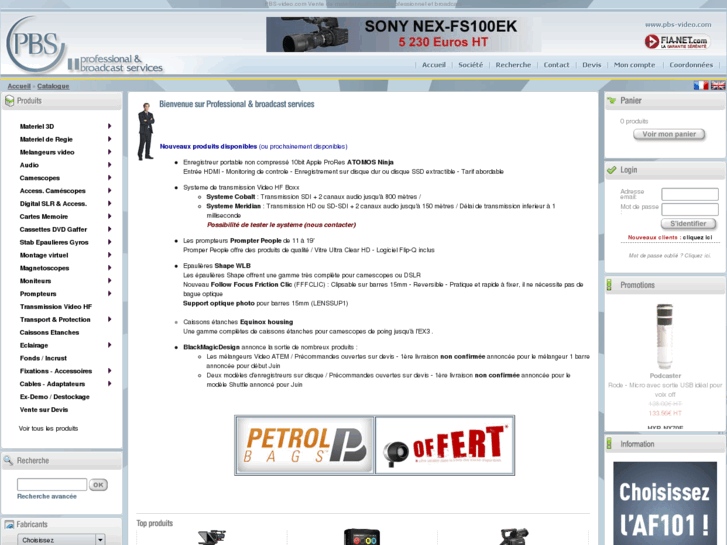
Task: Open Montage virtuel category
Action: (44, 255)
